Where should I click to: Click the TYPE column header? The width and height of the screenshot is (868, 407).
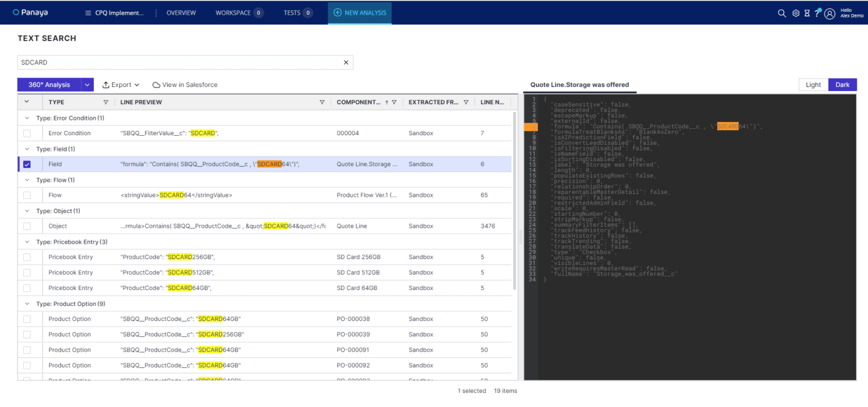[57, 102]
